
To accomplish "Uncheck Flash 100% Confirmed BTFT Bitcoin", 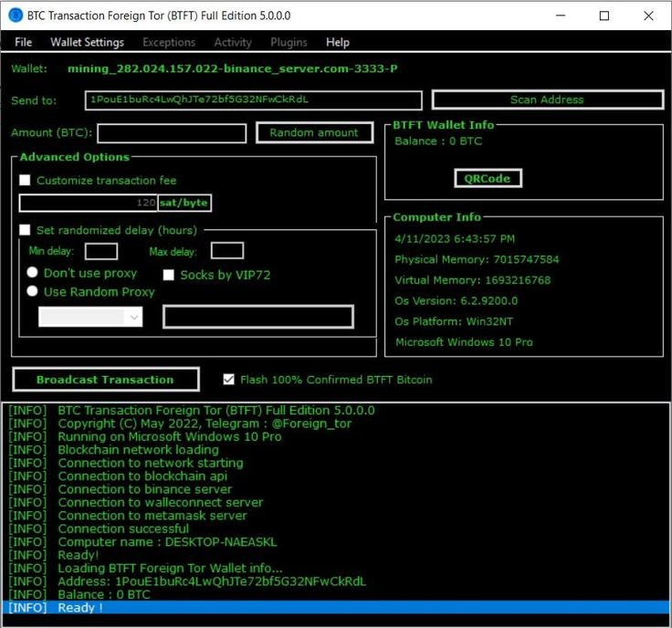I will [x=229, y=379].
